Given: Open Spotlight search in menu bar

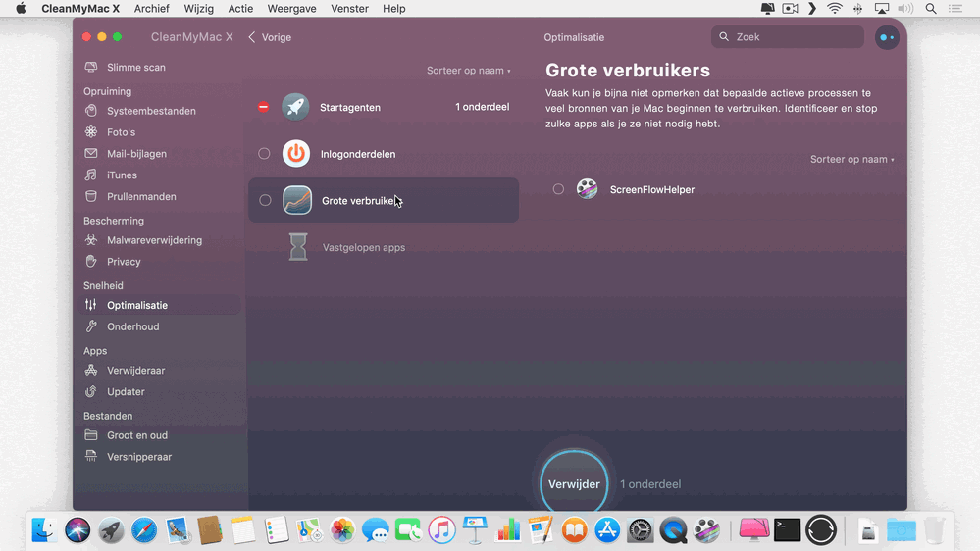Looking at the screenshot, I should [x=931, y=9].
